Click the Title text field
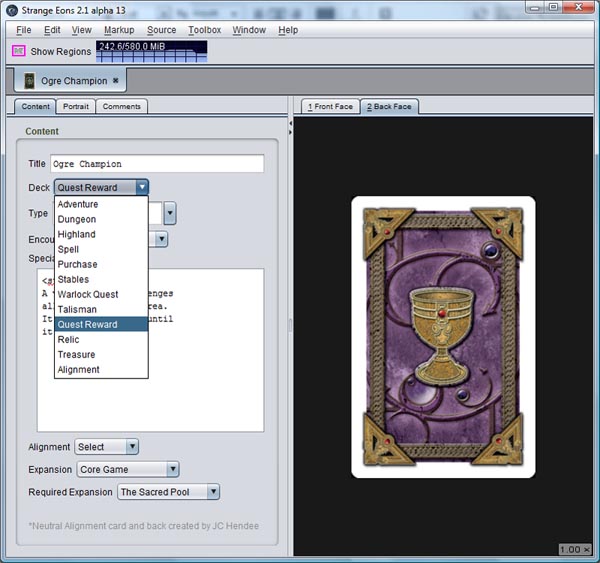600x563 pixels. (156, 164)
